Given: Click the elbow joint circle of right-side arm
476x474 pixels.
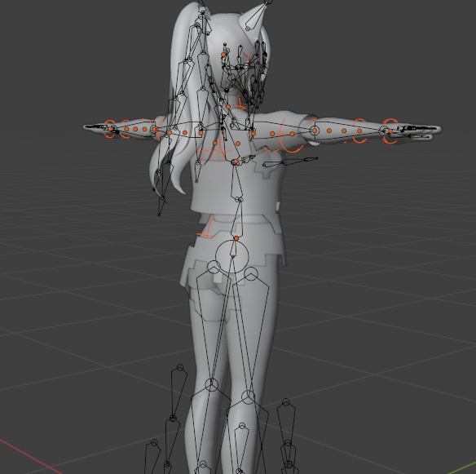Looking at the screenshot, I should tap(315, 131).
